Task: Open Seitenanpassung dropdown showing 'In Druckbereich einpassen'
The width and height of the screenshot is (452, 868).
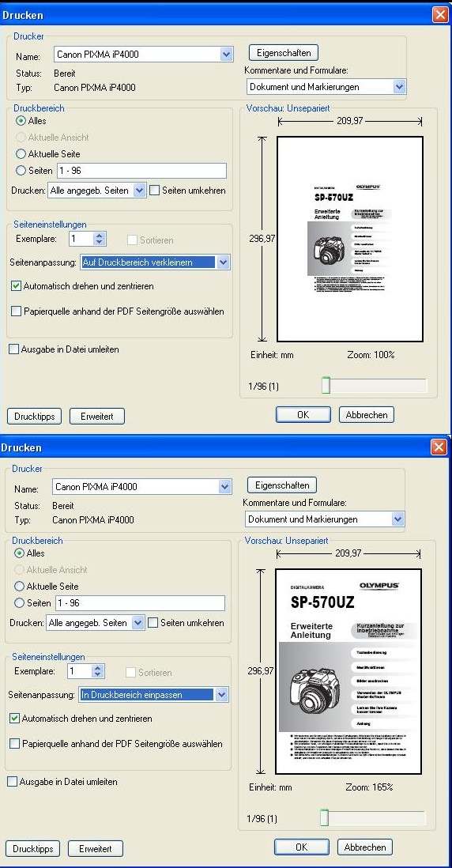Action: [x=221, y=695]
